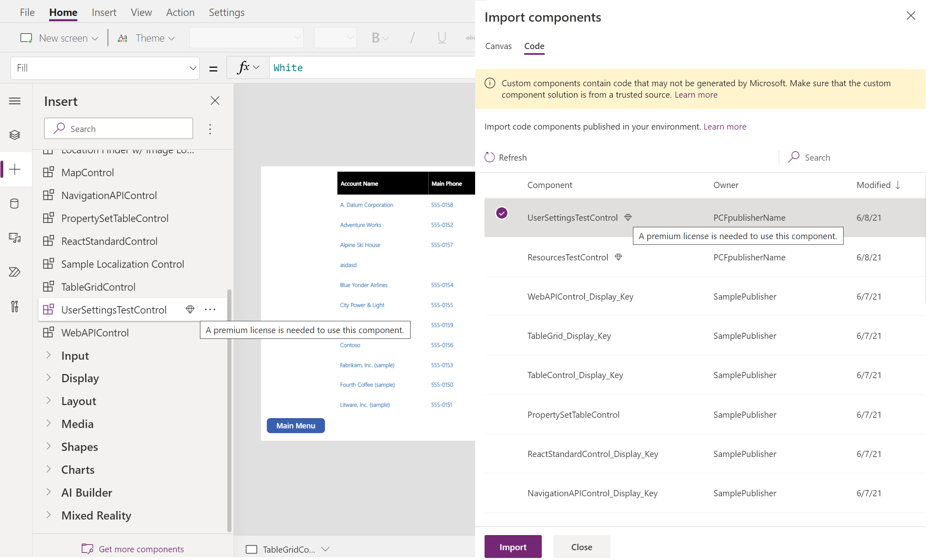This screenshot has width=929, height=560.
Task: Open the Advanced tools icon in sidebar
Action: point(15,307)
